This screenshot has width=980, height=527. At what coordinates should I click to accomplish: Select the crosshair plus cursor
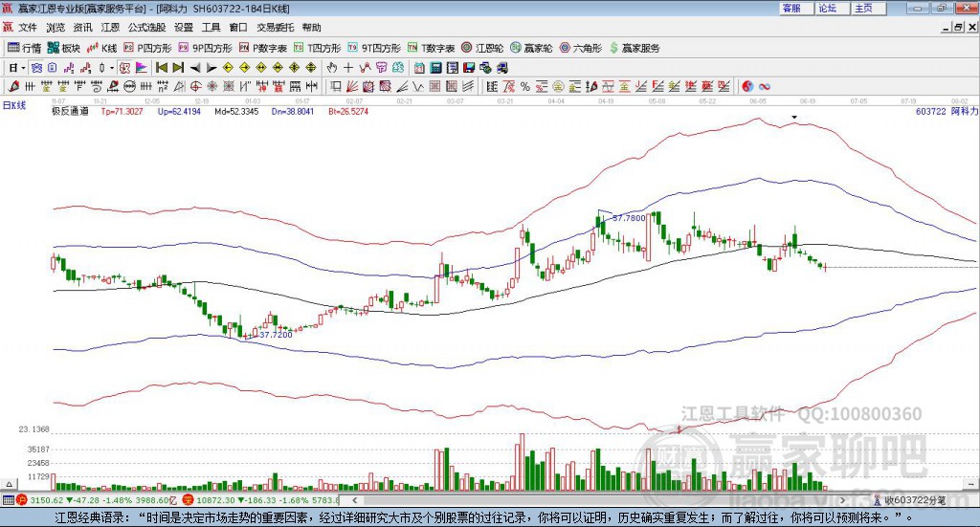[348, 68]
